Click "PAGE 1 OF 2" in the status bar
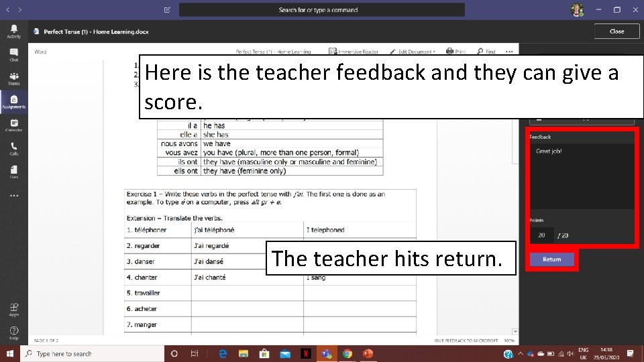This screenshot has width=644, height=362. 46,341
